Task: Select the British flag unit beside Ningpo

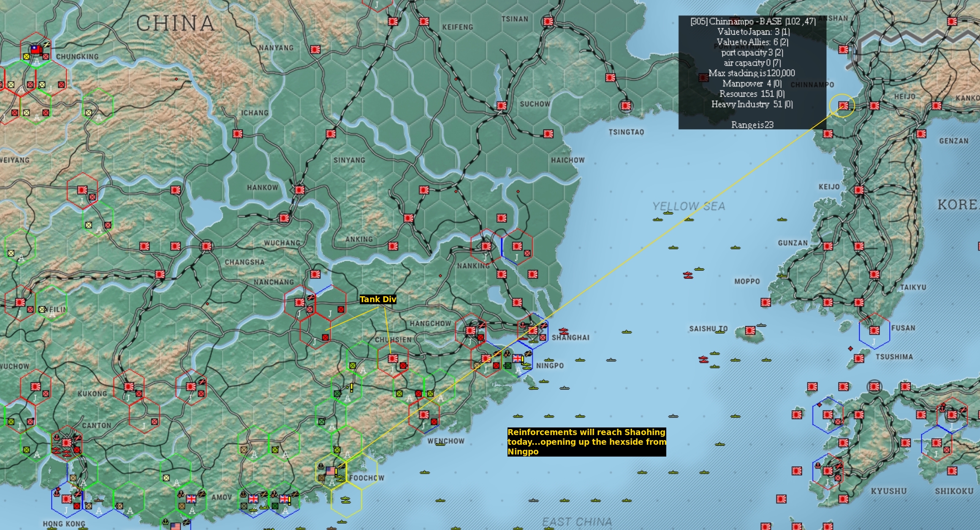Action: [517, 359]
